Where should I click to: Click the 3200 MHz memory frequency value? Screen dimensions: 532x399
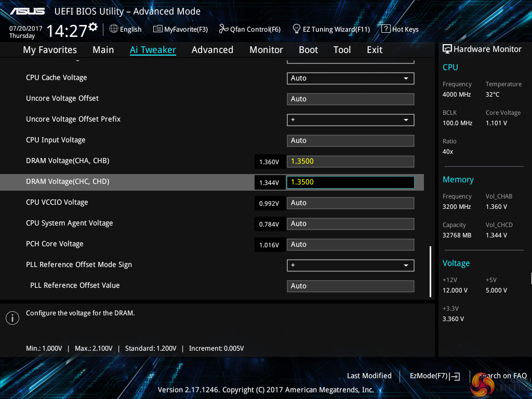pyautogui.click(x=456, y=207)
